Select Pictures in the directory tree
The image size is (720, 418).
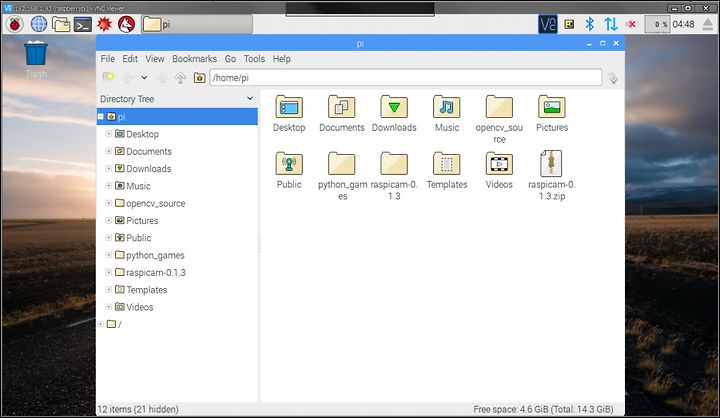(x=142, y=220)
